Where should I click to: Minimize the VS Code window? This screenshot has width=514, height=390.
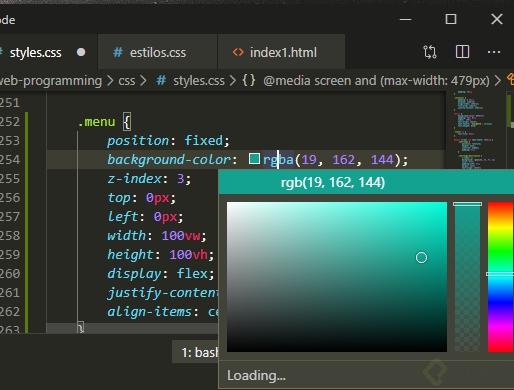coord(405,19)
